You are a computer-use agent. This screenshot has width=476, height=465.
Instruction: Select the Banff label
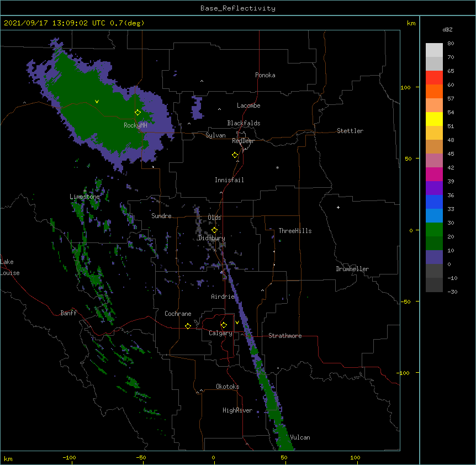[x=68, y=313]
